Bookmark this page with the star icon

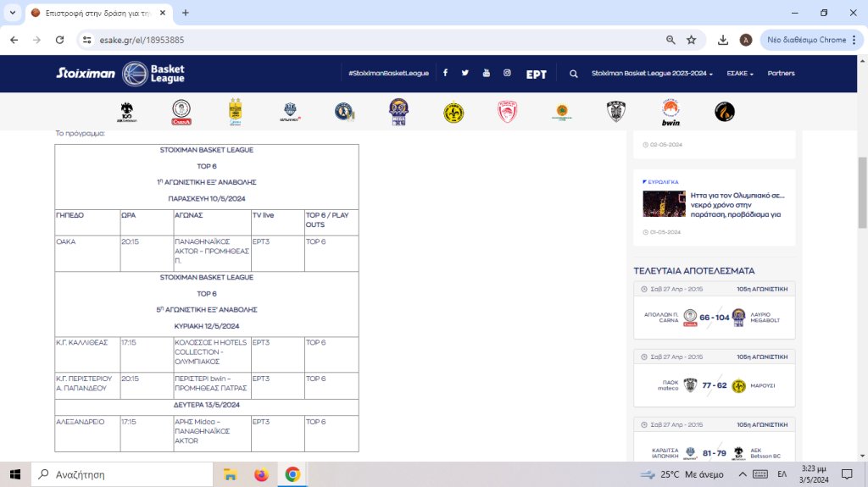pos(692,40)
